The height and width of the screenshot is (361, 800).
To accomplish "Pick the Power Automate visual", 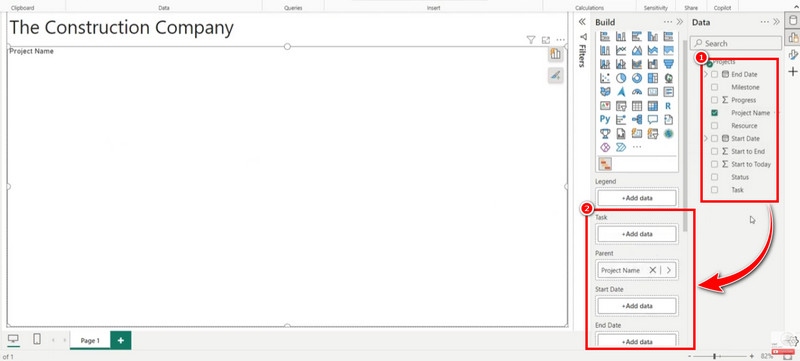I will pyautogui.click(x=621, y=147).
